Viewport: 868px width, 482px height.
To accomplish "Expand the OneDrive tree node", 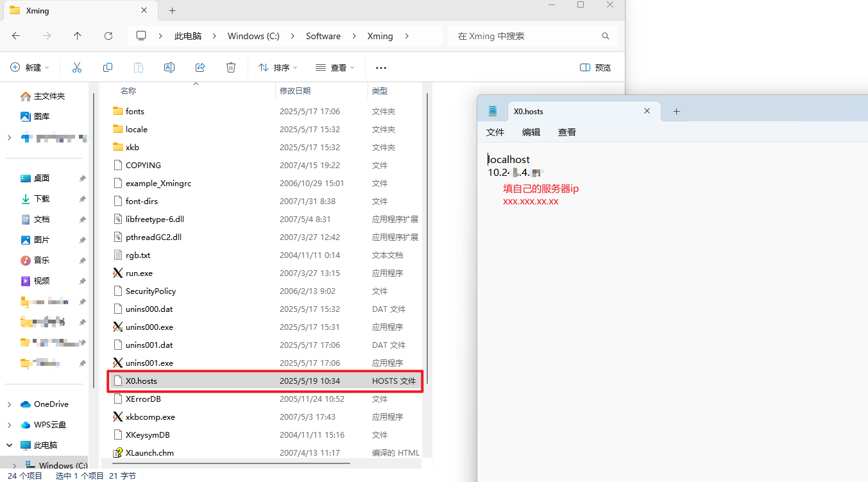I will coord(9,404).
